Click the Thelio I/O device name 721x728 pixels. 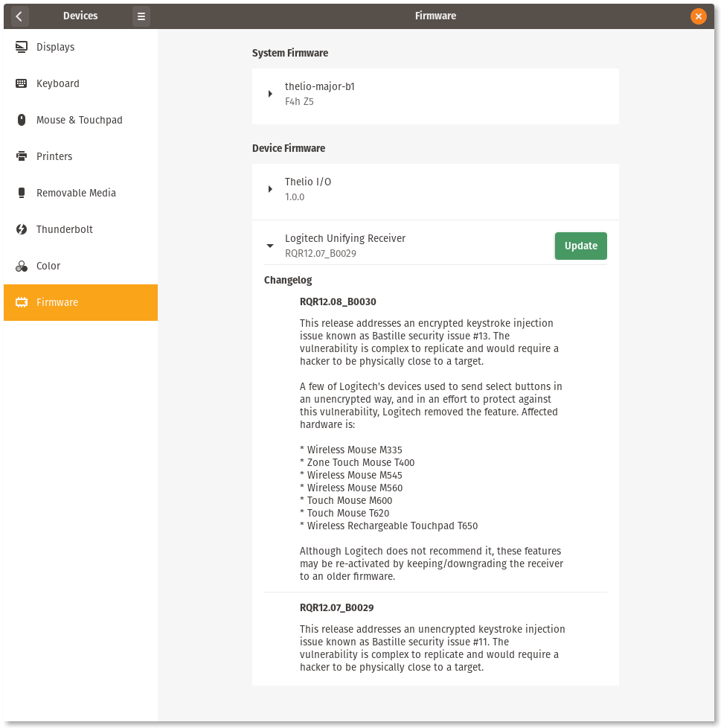308,182
